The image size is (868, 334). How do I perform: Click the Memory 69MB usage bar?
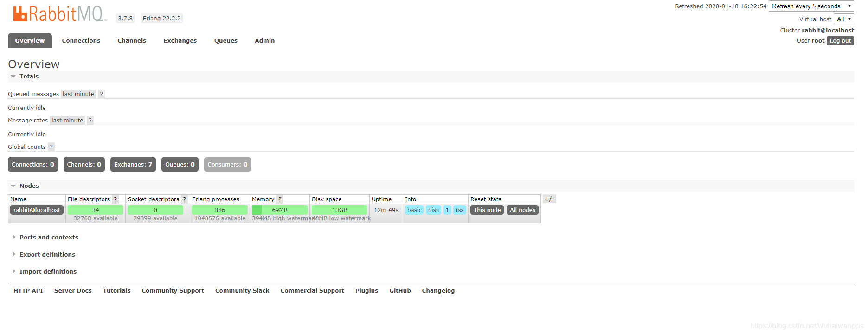click(x=280, y=210)
